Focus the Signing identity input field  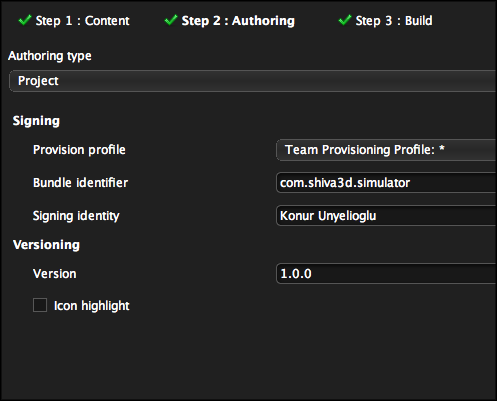[x=387, y=216]
